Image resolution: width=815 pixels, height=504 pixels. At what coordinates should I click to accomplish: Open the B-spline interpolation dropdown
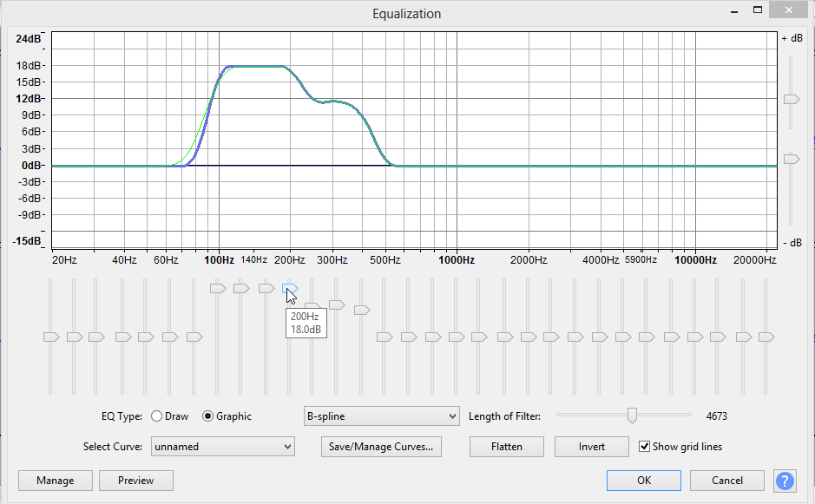(381, 416)
